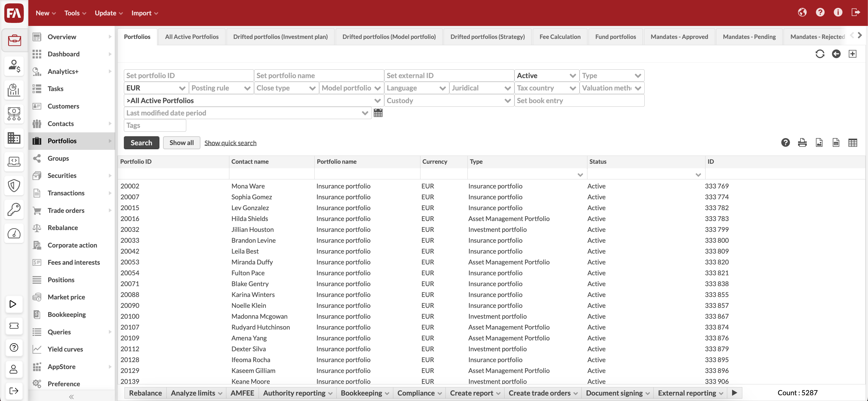This screenshot has height=401, width=868.
Task: Export list with the spreadsheet file icon
Action: [836, 143]
